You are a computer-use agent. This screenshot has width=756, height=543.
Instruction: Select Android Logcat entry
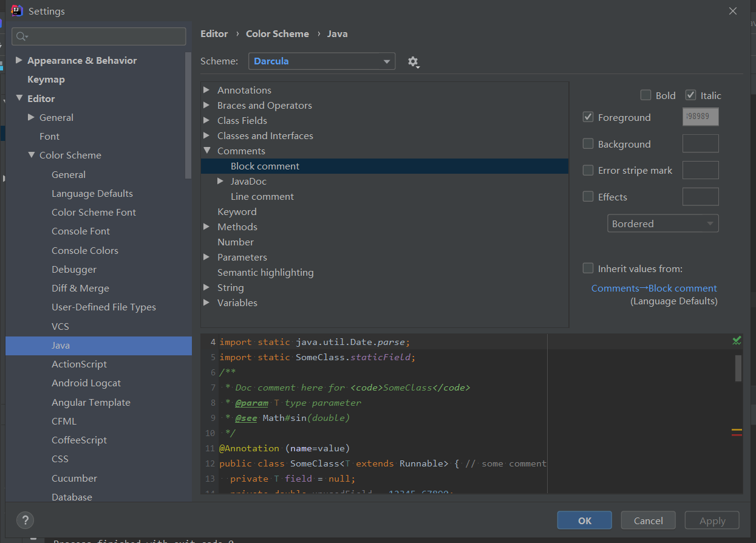click(x=86, y=383)
